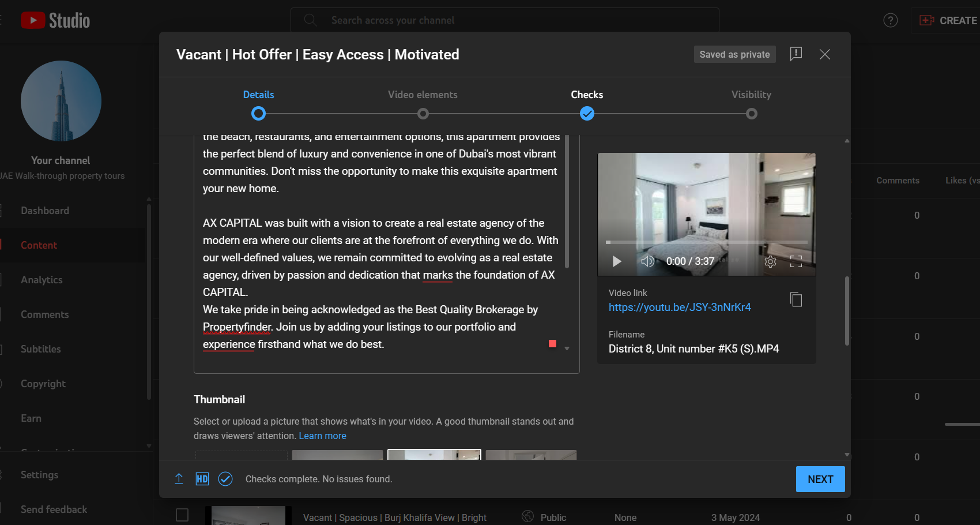The image size is (980, 525).
Task: Click the upload status arrow icon
Action: coord(179,479)
